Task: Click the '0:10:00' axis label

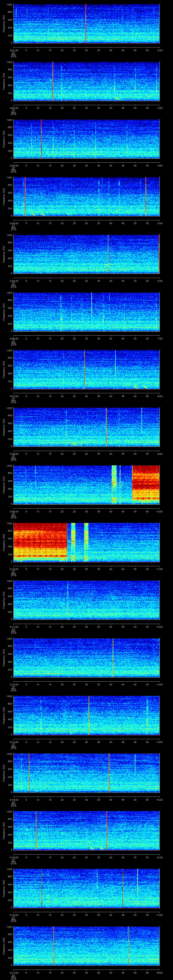Action: coord(14,569)
